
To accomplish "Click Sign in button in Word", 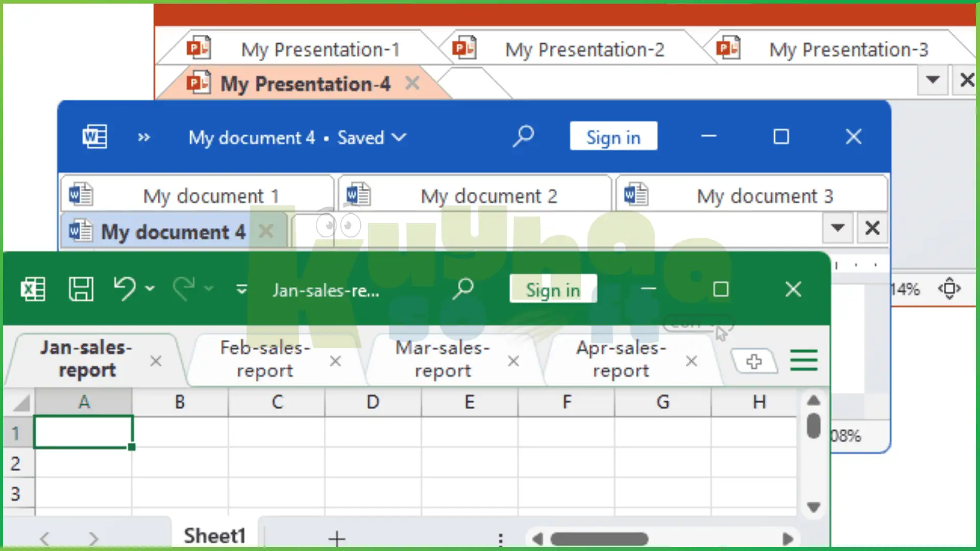I will tap(613, 137).
